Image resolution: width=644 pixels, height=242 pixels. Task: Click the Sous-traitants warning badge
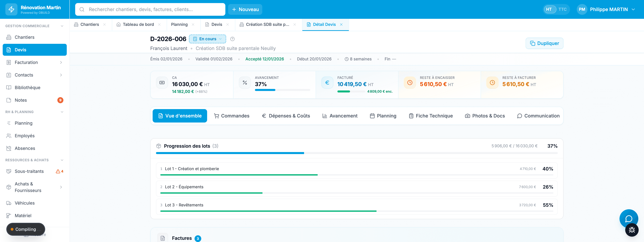[60, 171]
